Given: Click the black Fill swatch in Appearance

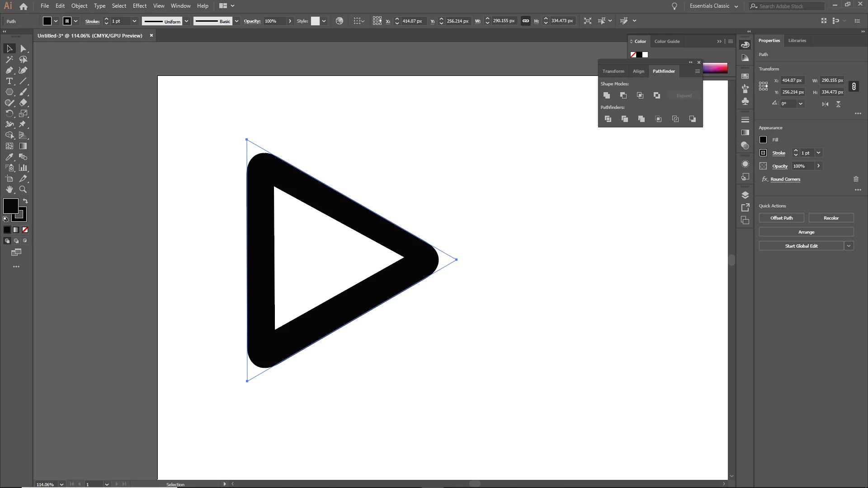Looking at the screenshot, I should click(x=763, y=140).
